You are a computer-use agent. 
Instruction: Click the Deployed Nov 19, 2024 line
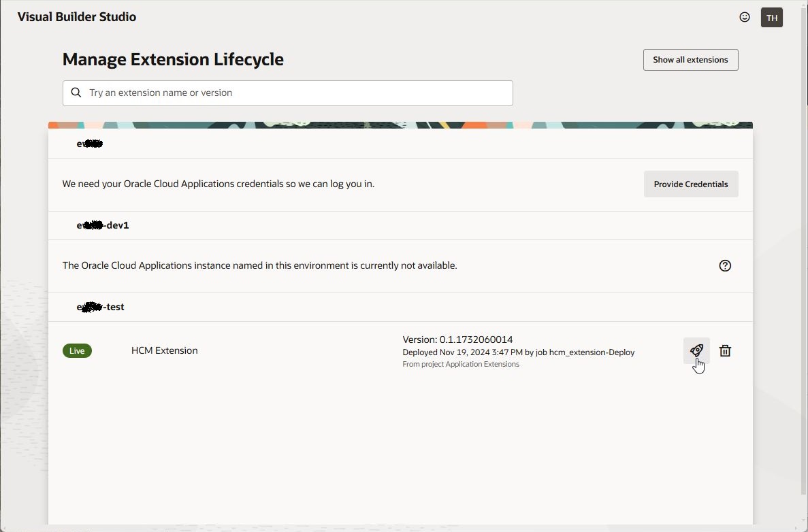(519, 352)
